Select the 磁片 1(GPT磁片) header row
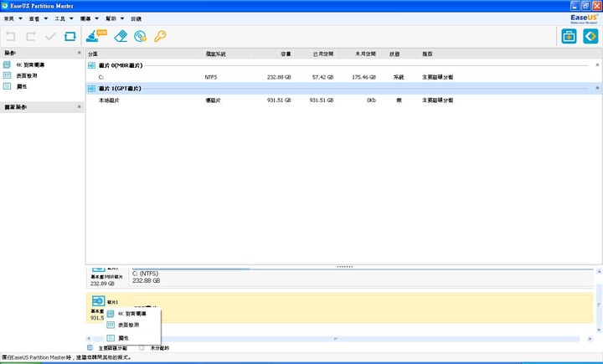Image resolution: width=603 pixels, height=364 pixels. 344,89
